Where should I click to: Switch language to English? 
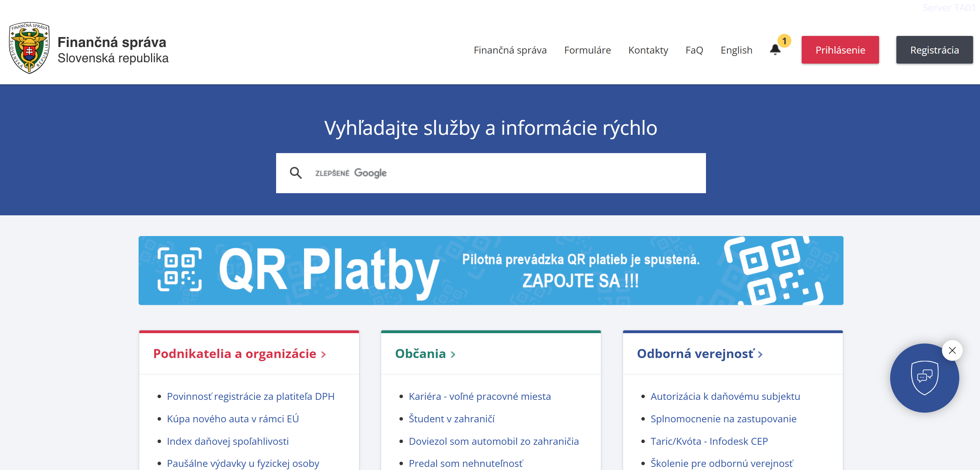pos(736,50)
